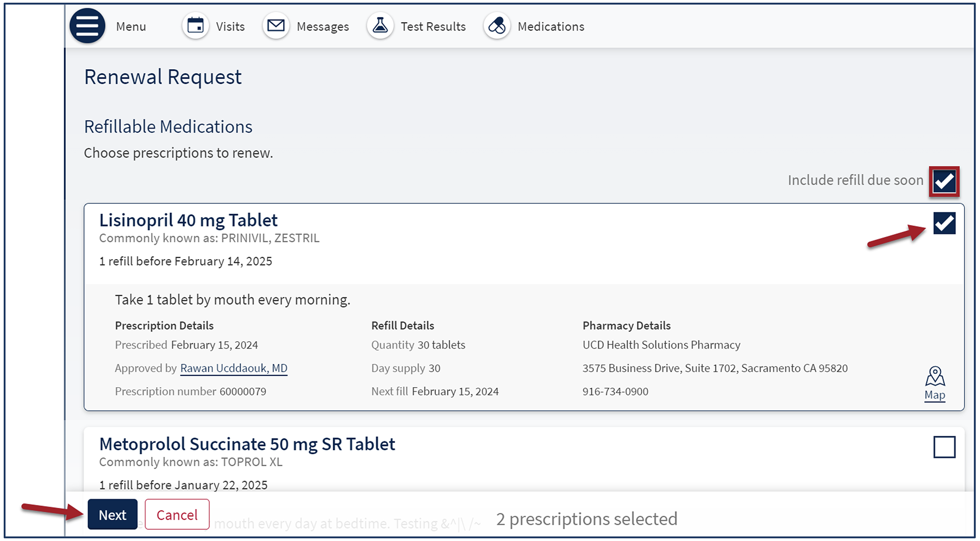Select the Test Results text label

point(433,26)
